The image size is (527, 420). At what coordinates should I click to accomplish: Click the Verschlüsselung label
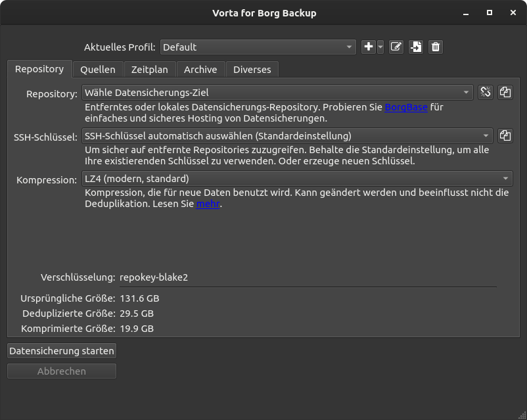tap(78, 277)
